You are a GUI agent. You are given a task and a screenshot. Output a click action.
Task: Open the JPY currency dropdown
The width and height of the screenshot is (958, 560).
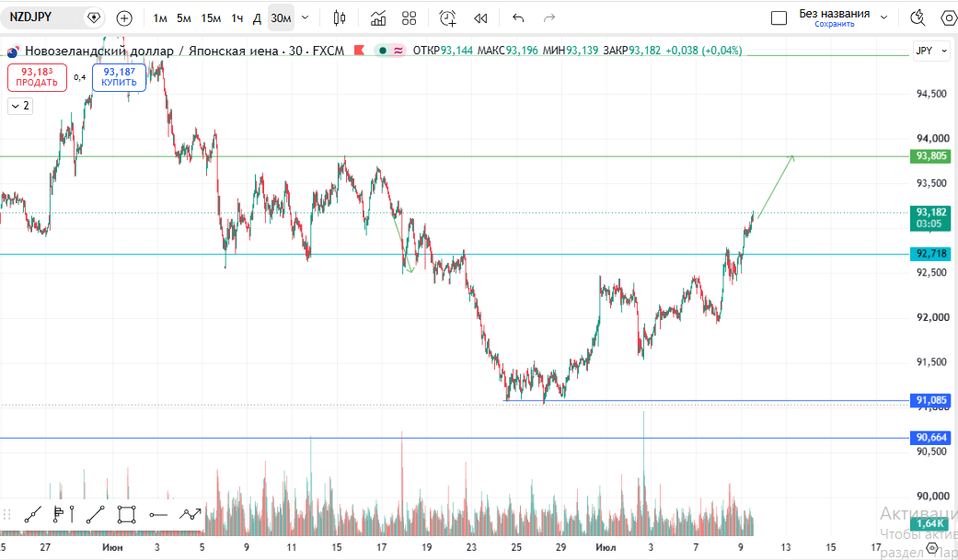(931, 51)
